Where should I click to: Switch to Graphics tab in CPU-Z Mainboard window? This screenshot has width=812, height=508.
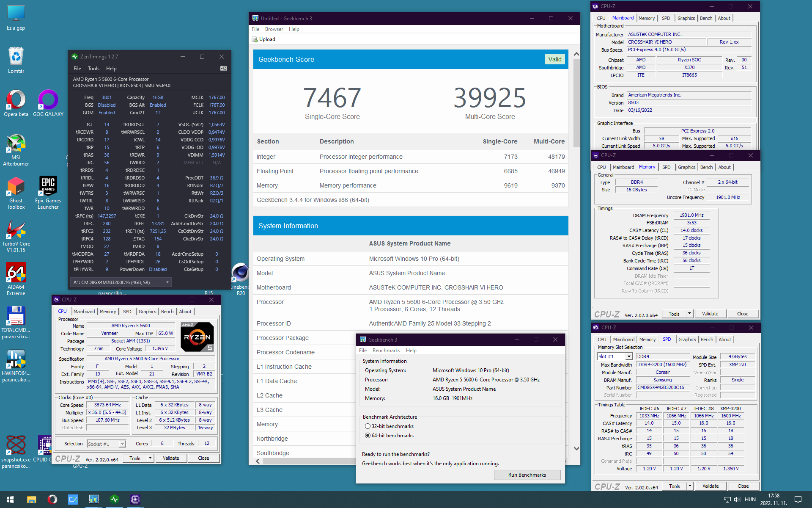click(x=686, y=18)
